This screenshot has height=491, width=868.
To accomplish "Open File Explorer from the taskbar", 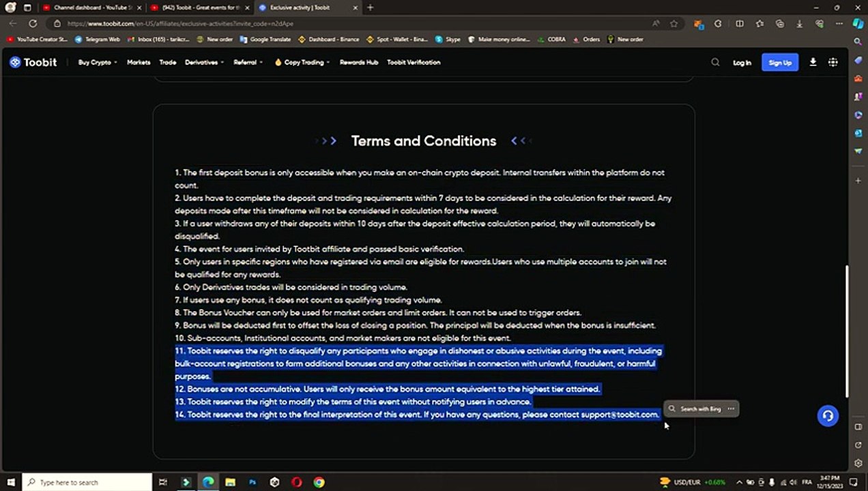I will click(x=230, y=482).
